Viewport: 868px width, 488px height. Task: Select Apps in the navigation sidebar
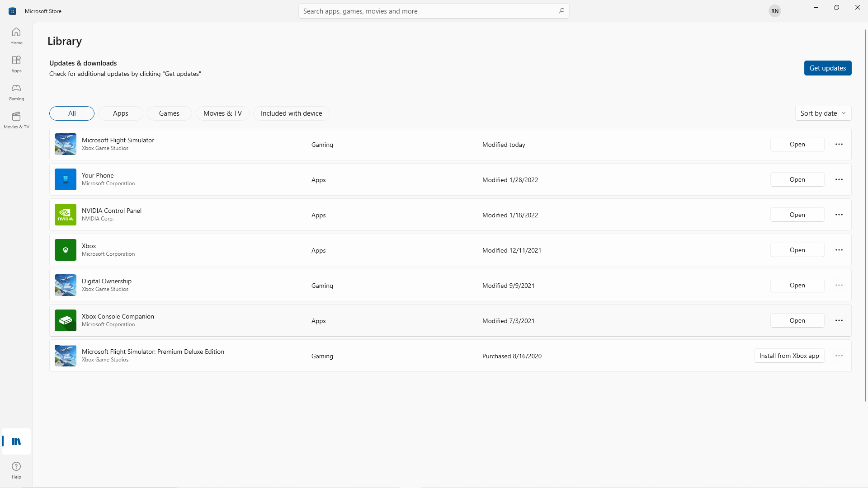[16, 64]
